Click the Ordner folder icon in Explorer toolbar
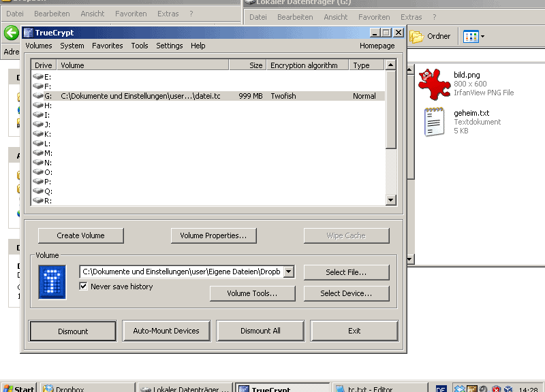The image size is (545, 392). (x=416, y=36)
